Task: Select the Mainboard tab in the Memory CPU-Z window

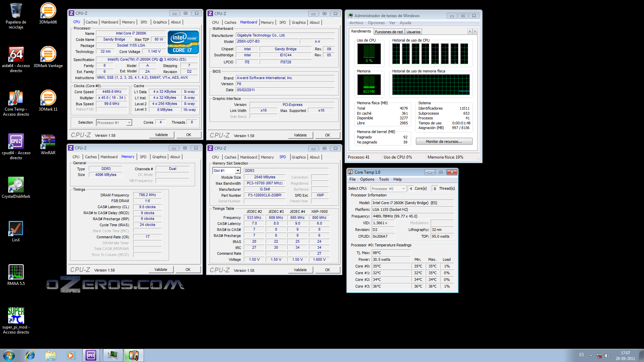Action: pos(109,157)
